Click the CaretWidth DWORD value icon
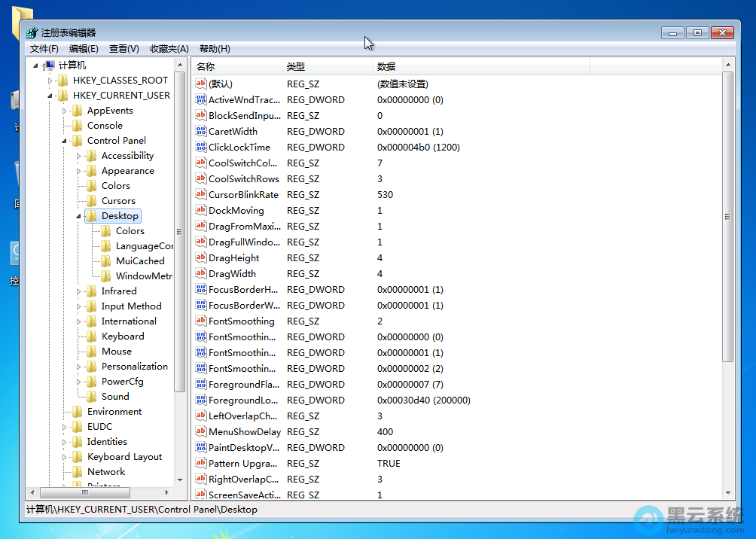The image size is (756, 539). [x=201, y=131]
